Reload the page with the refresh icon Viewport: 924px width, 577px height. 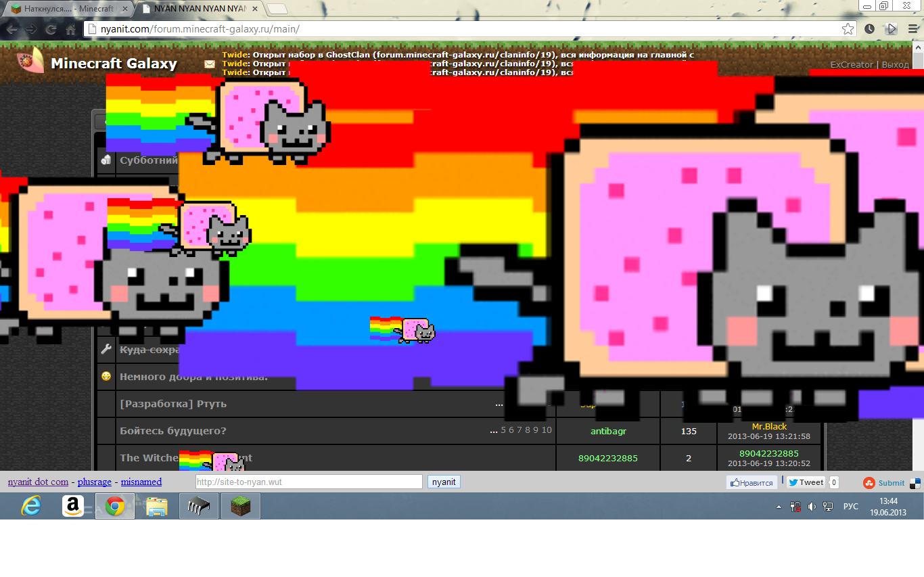point(51,29)
